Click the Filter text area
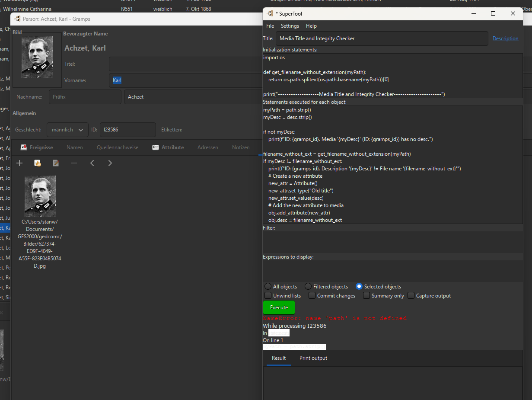This screenshot has width=532, height=400. [x=393, y=242]
